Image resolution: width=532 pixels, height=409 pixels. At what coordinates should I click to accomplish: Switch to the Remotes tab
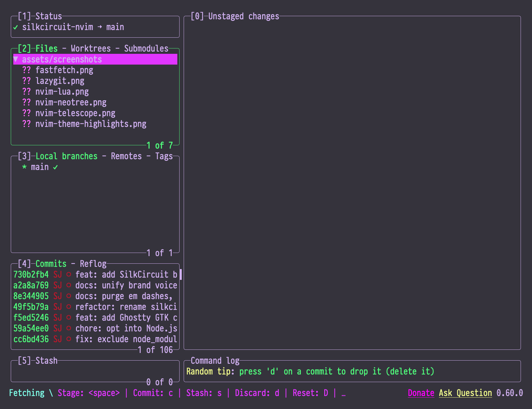(126, 156)
